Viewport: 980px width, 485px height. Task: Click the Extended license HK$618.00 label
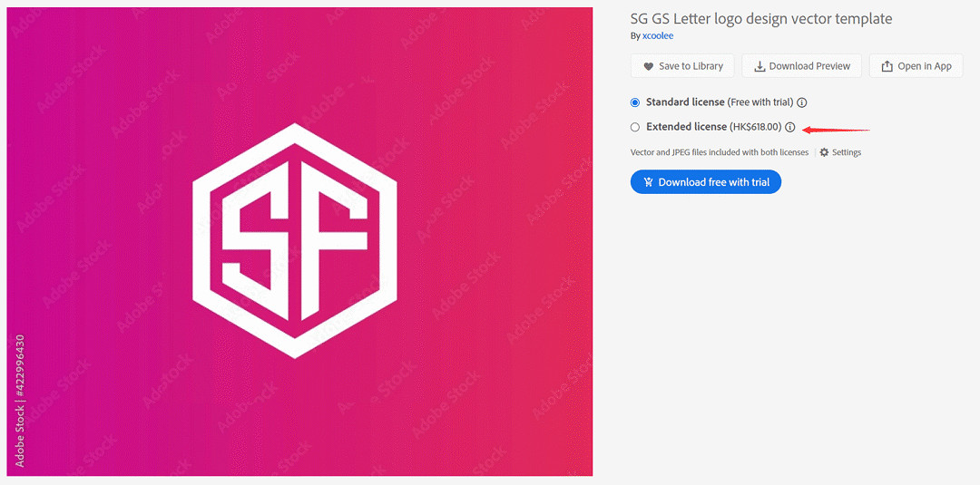(714, 127)
